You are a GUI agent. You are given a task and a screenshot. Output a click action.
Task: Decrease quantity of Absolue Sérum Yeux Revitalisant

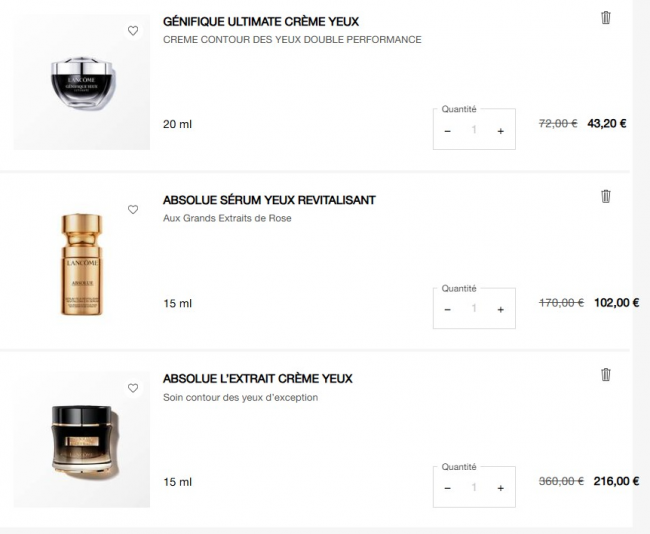[x=447, y=309]
